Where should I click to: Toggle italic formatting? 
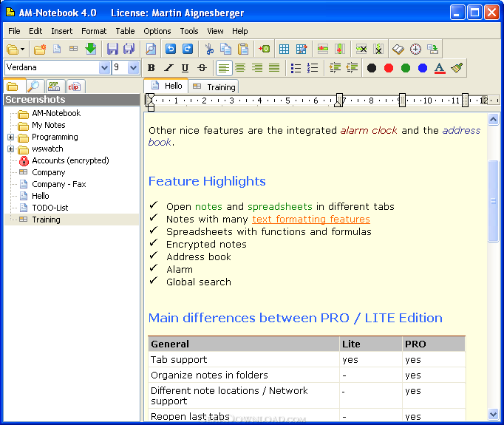168,68
